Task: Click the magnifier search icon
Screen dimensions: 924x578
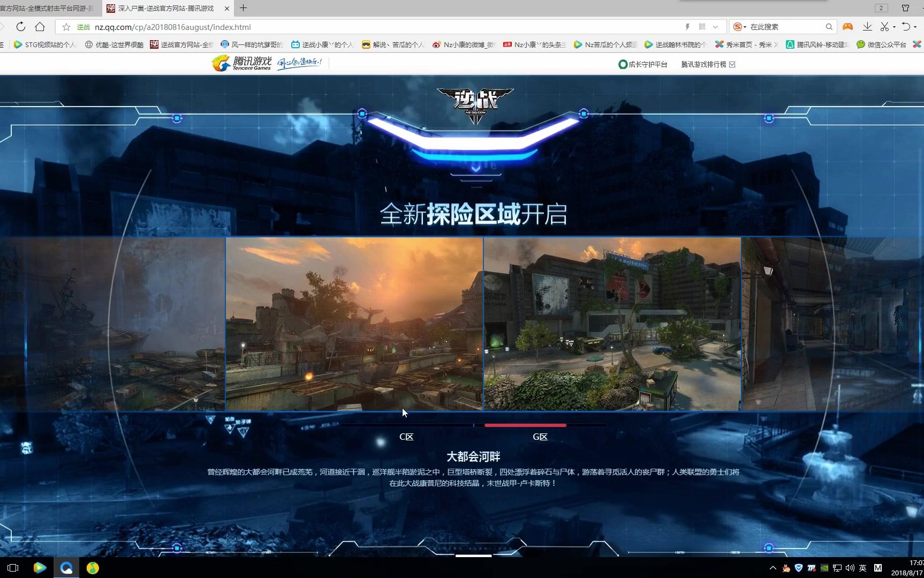Action: point(829,27)
